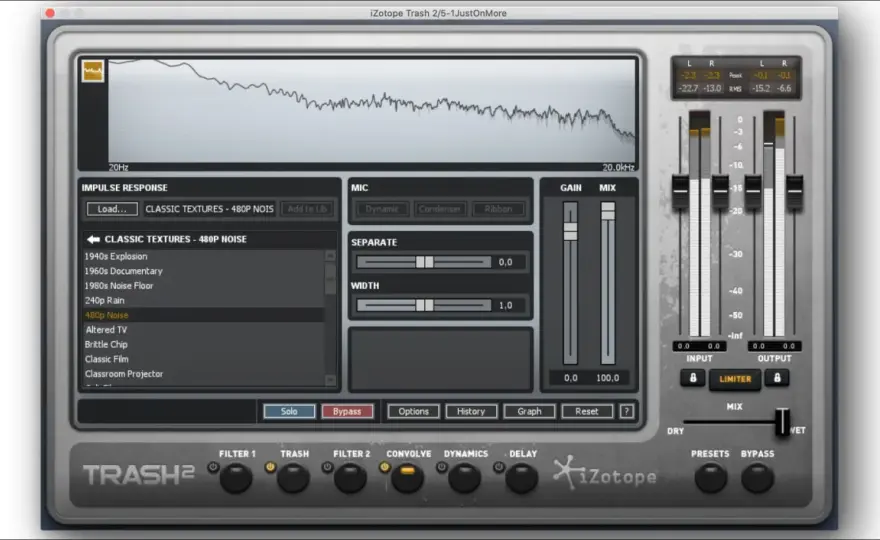
Task: Click the impulse list scroll down arrow
Action: pos(330,381)
